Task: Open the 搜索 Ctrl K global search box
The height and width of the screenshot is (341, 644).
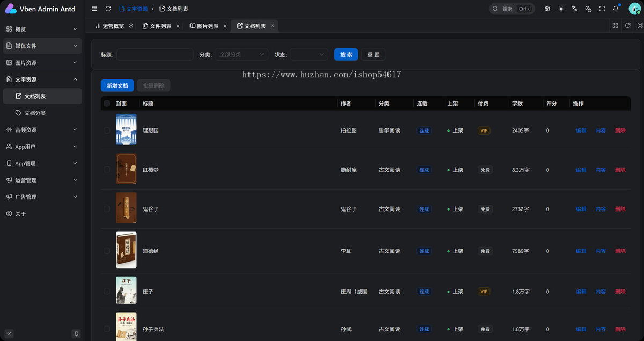Action: (512, 9)
